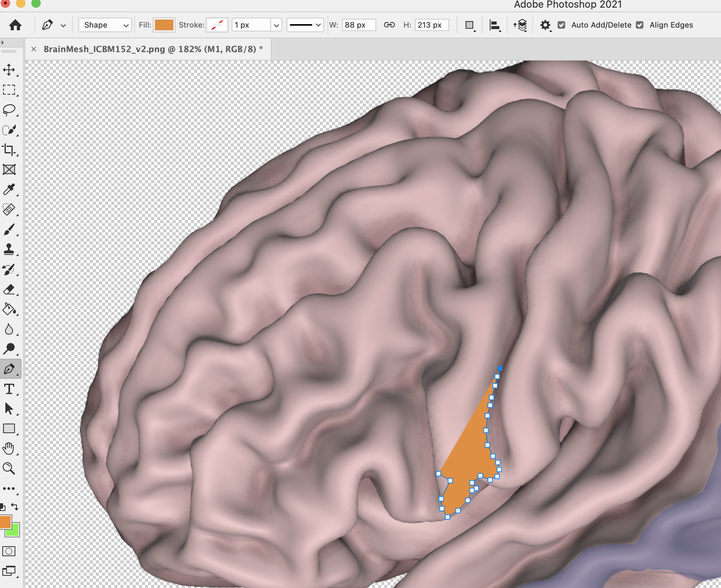This screenshot has width=721, height=588.
Task: Toggle the link width and height icon
Action: coord(389,25)
